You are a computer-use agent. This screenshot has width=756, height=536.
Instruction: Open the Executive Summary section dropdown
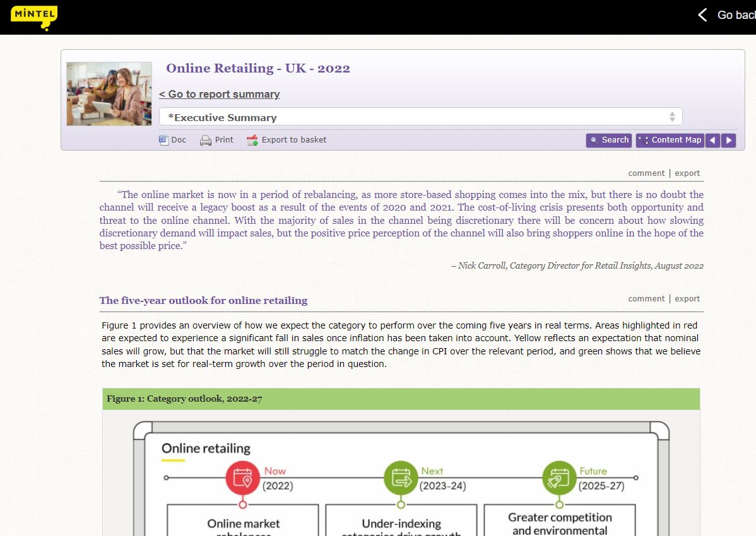[x=416, y=117]
